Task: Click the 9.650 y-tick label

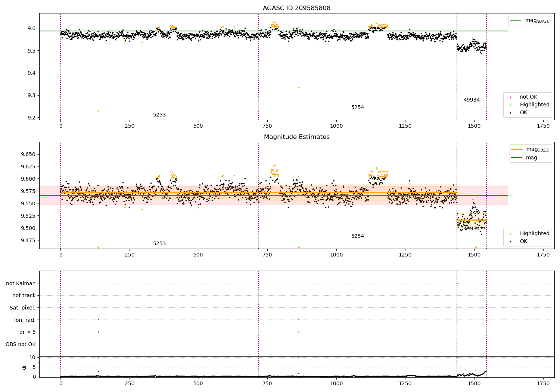Action: (28, 155)
